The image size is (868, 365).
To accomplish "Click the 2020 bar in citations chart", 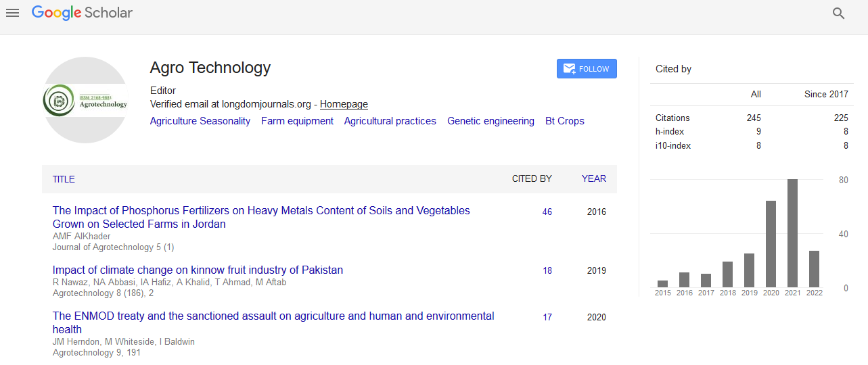I will coord(771,244).
